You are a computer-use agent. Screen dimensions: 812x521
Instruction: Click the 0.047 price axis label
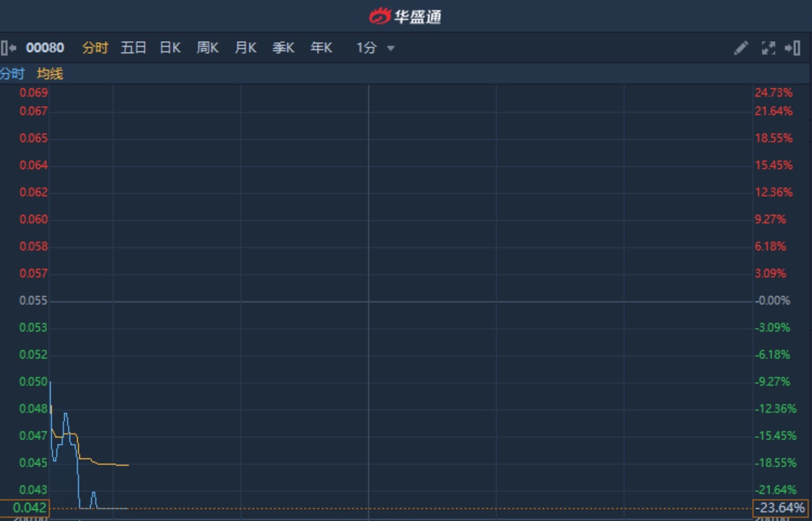click(33, 436)
